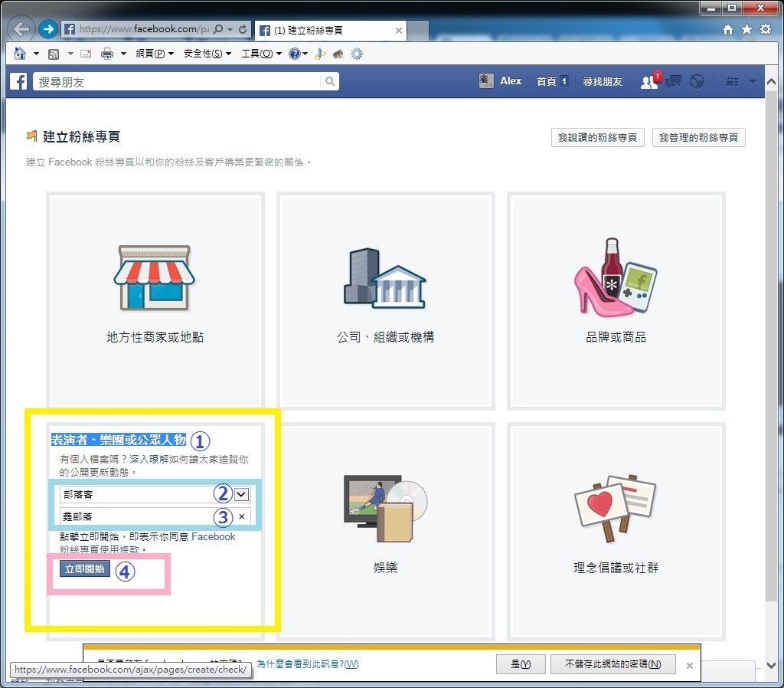Click the blue gear add-on icon in command bar
Image resolution: width=784 pixels, height=688 pixels.
[x=357, y=54]
